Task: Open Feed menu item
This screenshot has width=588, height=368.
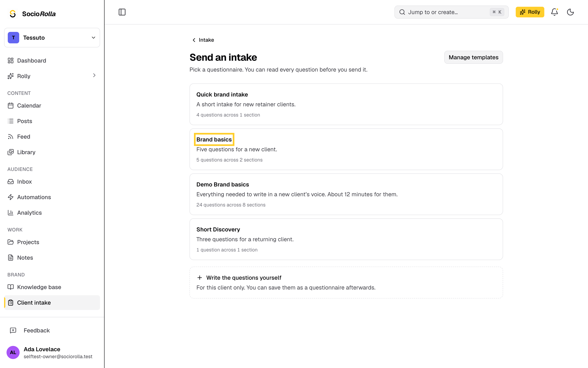Action: (x=52, y=137)
